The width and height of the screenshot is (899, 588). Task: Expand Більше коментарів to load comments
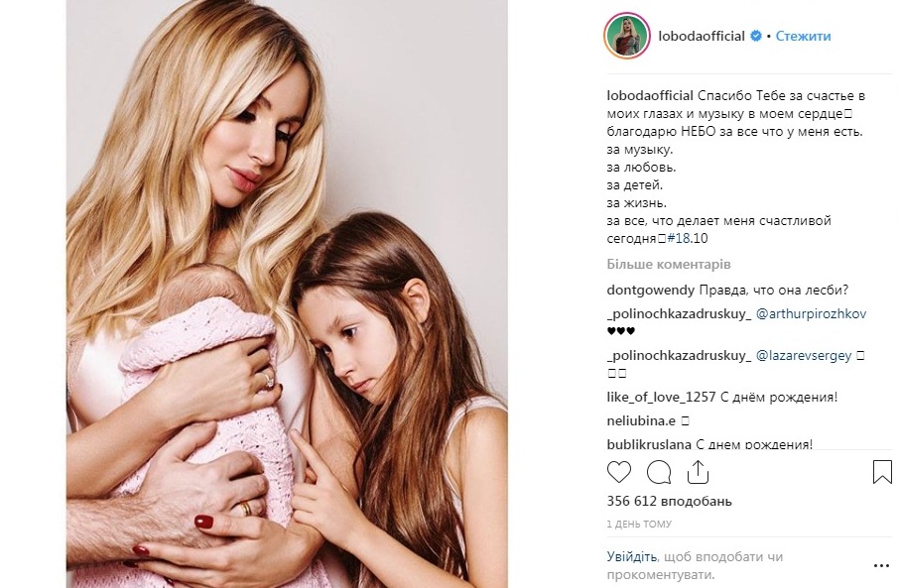[669, 264]
